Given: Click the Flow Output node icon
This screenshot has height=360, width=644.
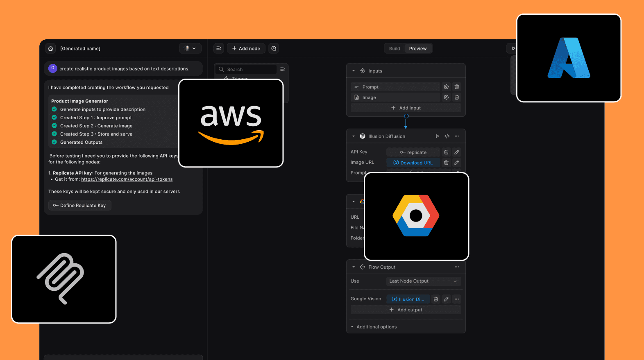Looking at the screenshot, I should pos(363,267).
